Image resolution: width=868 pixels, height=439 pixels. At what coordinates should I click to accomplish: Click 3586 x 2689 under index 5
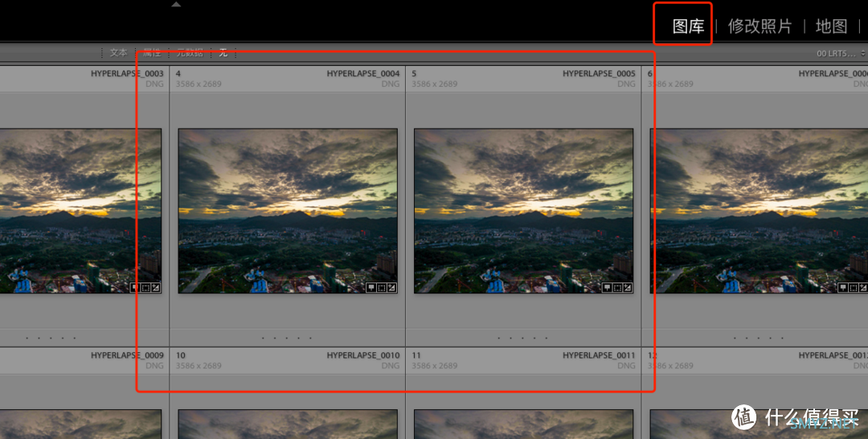coord(435,84)
